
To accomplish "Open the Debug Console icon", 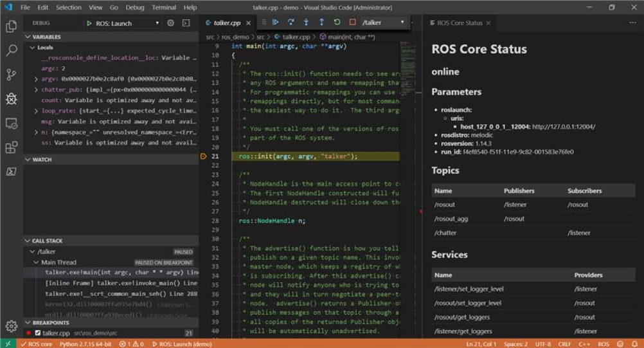I will [186, 23].
